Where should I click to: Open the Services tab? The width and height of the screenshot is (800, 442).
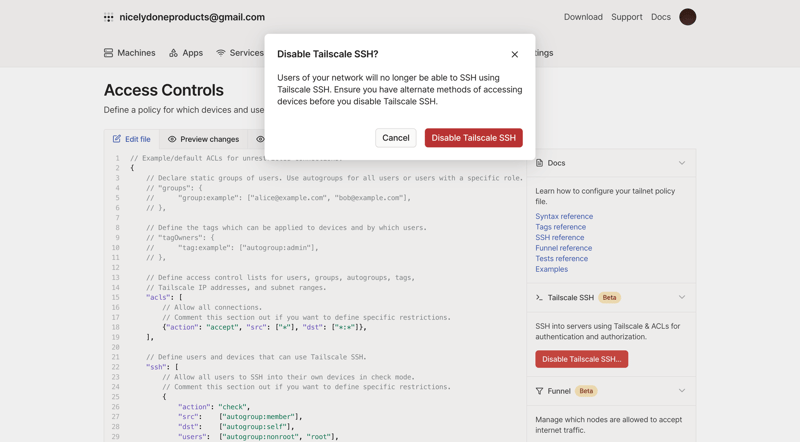(x=240, y=53)
